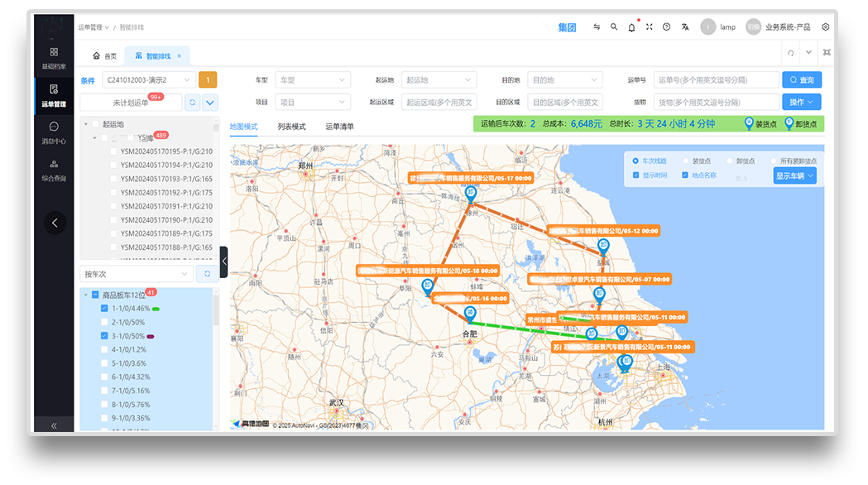Screen dimensions: 868x485
Task: Open the language translation icon
Action: point(684,27)
